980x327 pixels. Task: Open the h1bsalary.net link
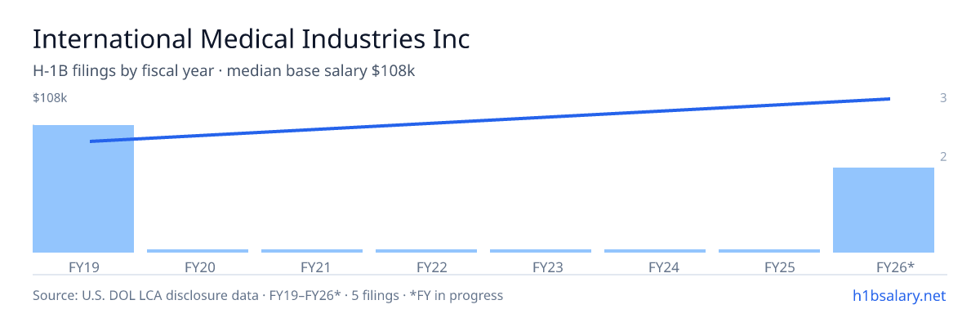click(x=899, y=295)
